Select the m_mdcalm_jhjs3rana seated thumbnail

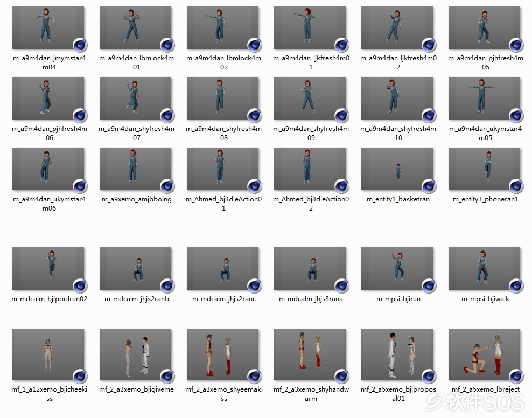[x=310, y=268]
